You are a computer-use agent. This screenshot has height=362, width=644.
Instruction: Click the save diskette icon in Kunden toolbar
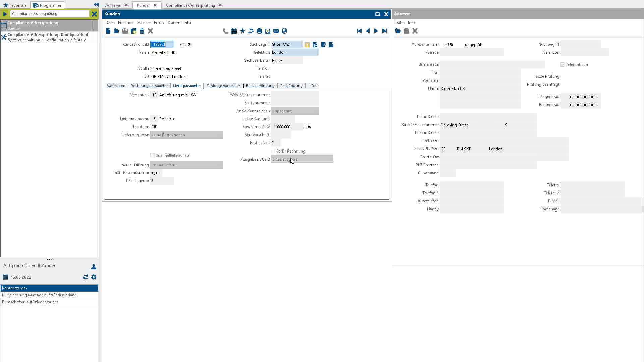click(x=125, y=31)
